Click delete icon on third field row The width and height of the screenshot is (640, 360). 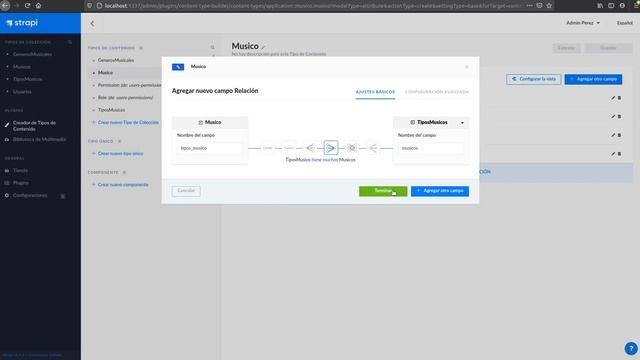(x=619, y=135)
